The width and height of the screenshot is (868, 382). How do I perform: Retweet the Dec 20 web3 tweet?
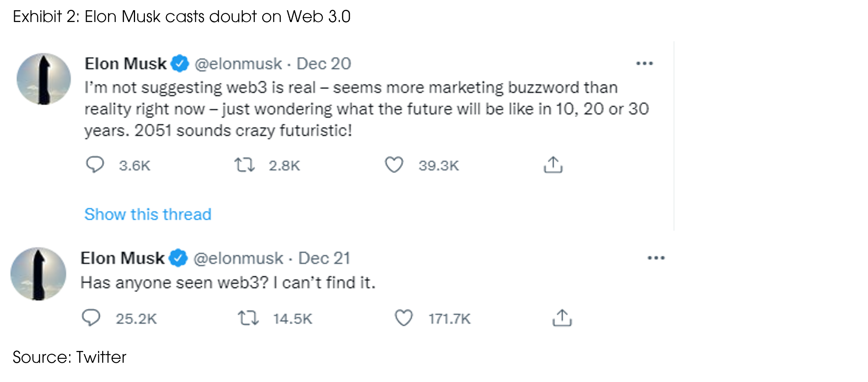tap(245, 165)
